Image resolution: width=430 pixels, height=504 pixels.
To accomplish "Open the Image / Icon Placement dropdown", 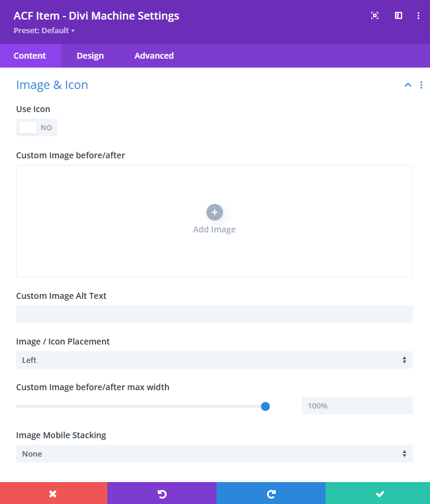I will coord(214,360).
